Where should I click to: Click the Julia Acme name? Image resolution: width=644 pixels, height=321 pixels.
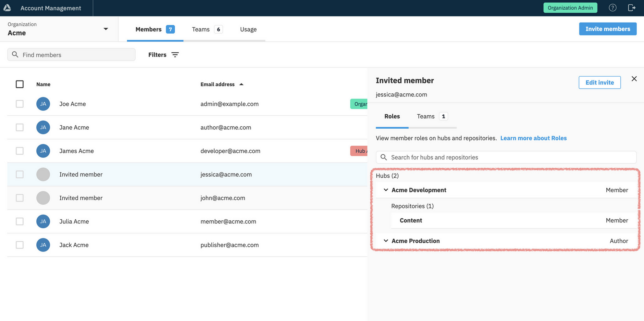(74, 221)
